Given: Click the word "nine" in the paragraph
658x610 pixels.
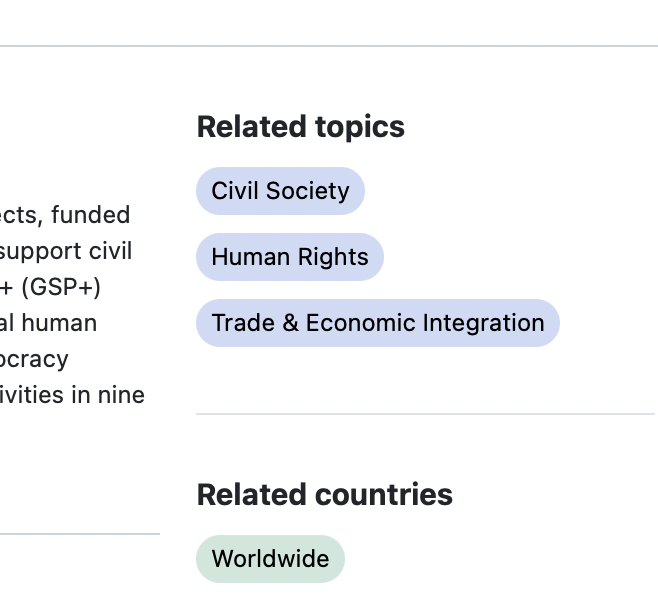Looking at the screenshot, I should pos(121,395).
